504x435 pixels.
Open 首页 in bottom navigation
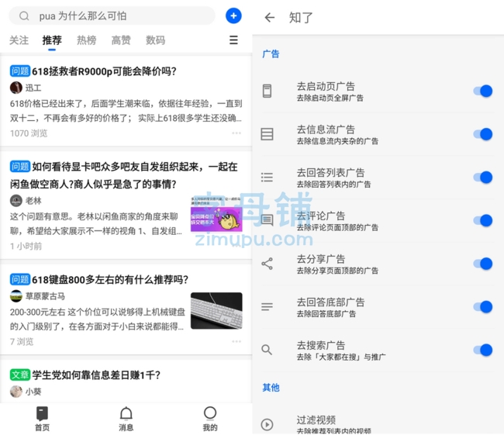[x=42, y=419]
